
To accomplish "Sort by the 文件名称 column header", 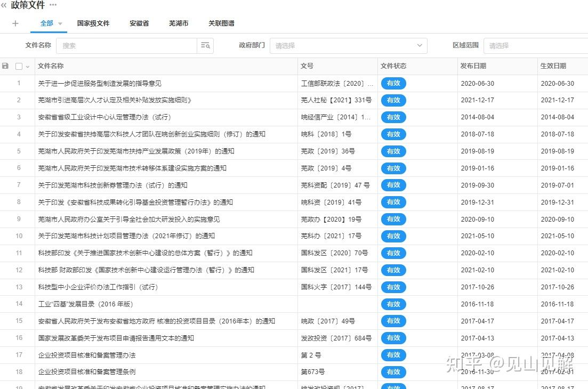I will click(51, 66).
